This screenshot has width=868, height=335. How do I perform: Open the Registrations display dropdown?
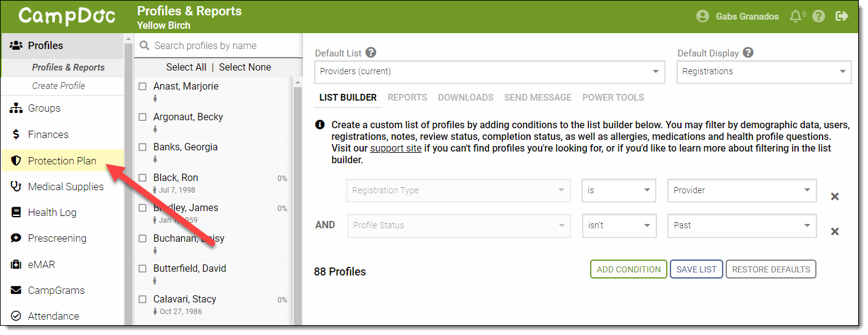click(763, 72)
